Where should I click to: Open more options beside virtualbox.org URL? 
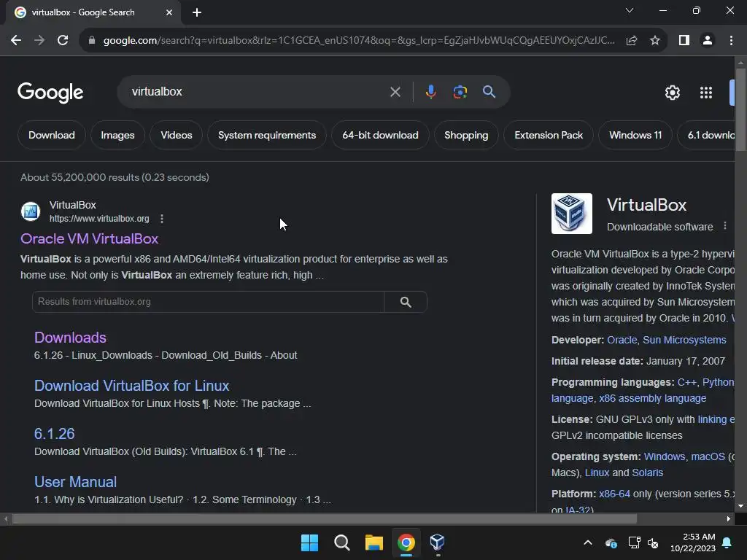[x=162, y=219]
